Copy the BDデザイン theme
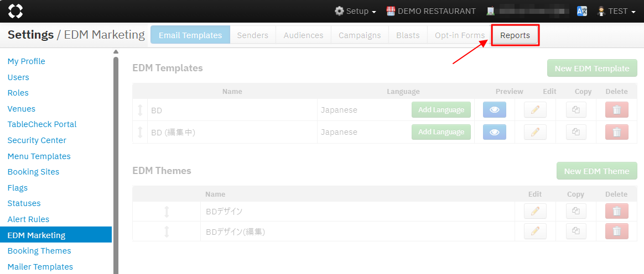The height and width of the screenshot is (274, 644). tap(575, 211)
